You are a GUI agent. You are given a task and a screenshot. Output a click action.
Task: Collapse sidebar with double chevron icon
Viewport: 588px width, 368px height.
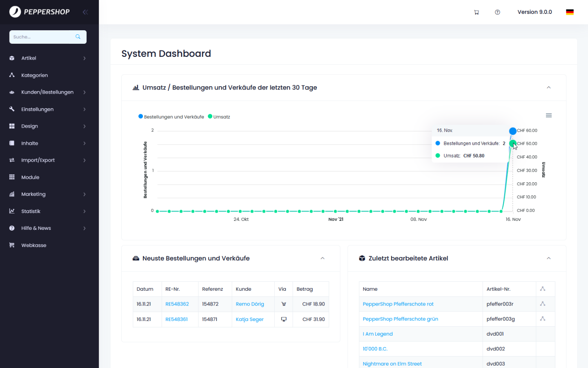(x=85, y=12)
